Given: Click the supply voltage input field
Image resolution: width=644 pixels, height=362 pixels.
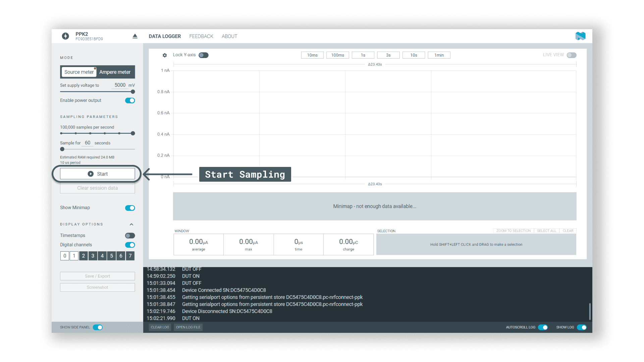Looking at the screenshot, I should pos(119,85).
